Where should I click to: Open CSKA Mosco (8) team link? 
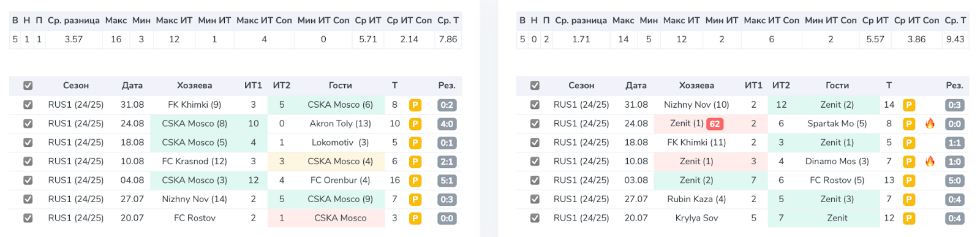195,124
